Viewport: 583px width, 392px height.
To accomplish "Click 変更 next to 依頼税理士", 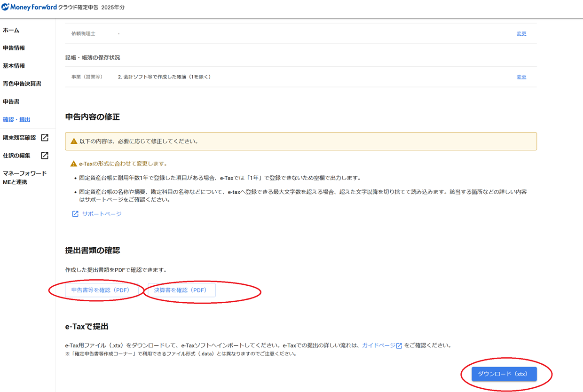I will tap(521, 33).
